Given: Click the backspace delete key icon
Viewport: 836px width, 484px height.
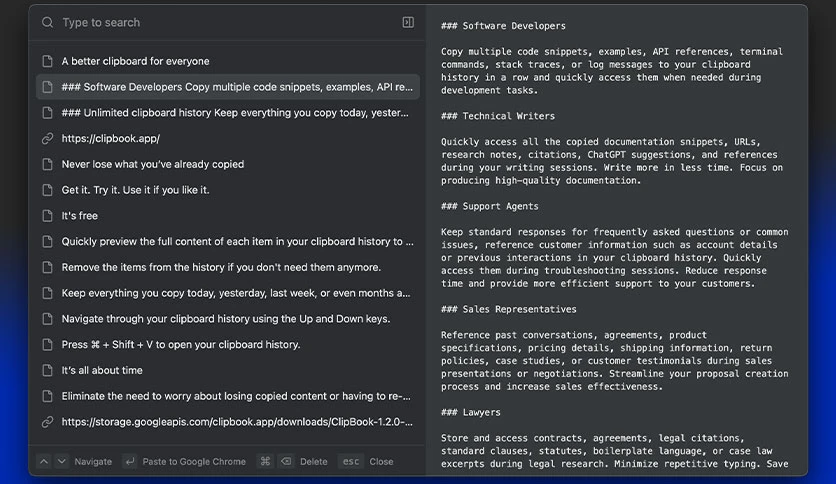Looking at the screenshot, I should pos(286,462).
